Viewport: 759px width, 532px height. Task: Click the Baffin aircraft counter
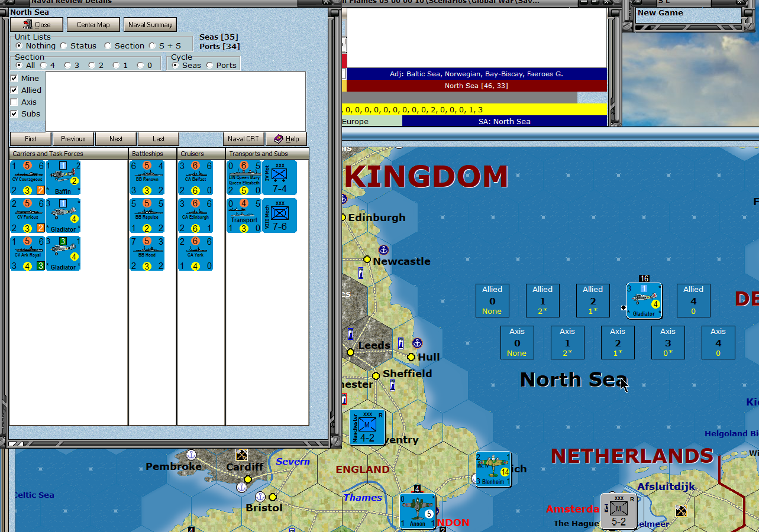pos(63,177)
